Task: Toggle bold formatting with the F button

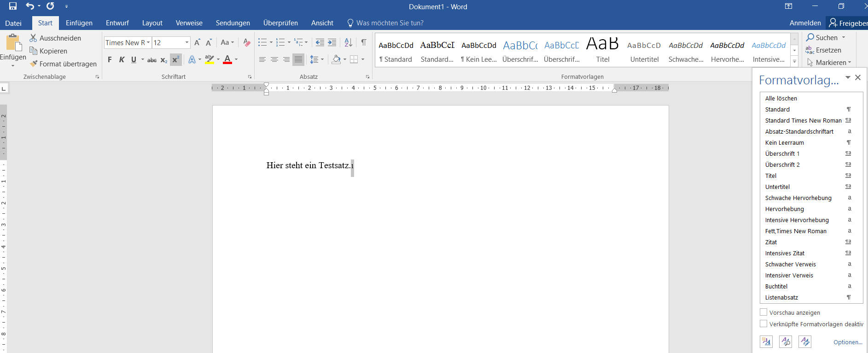Action: (110, 59)
